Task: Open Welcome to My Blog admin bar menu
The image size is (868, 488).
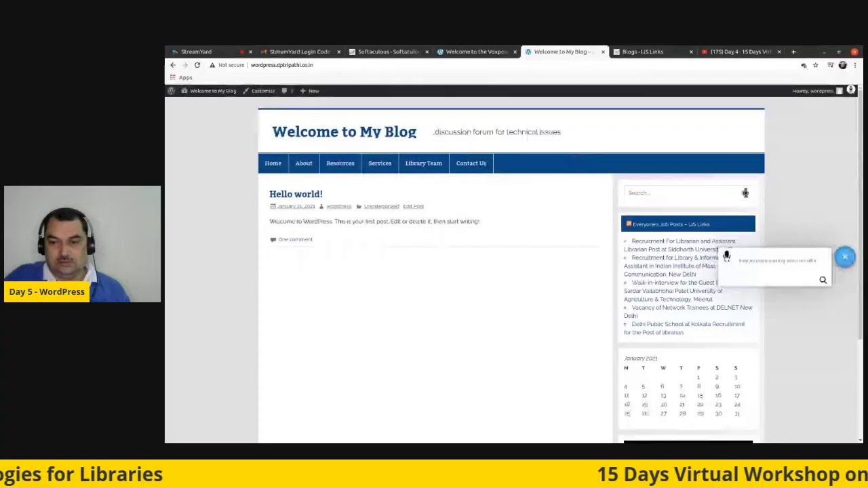Action: (x=209, y=91)
